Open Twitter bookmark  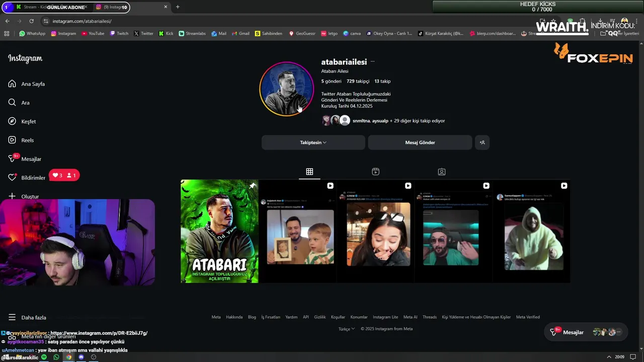pyautogui.click(x=143, y=34)
